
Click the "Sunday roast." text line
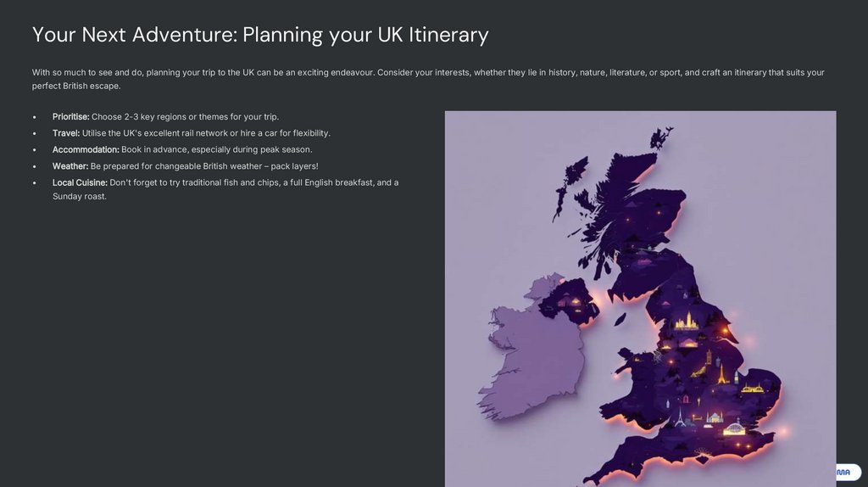[80, 197]
